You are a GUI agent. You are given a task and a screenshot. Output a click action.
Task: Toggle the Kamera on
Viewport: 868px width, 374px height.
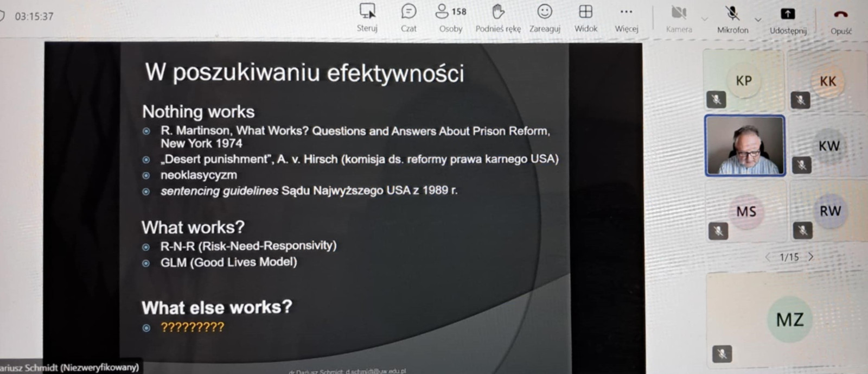tap(679, 13)
